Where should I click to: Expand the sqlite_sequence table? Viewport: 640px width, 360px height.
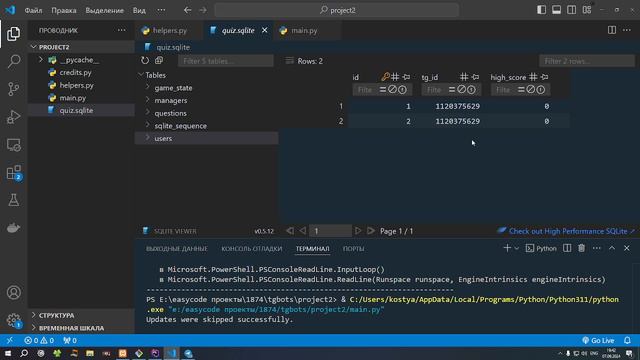(x=148, y=125)
